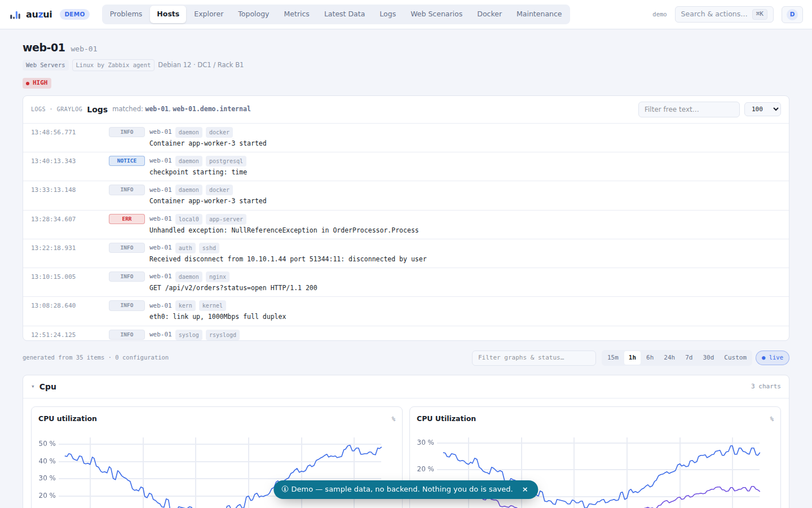This screenshot has width=812, height=508.
Task: Open the D user avatar menu
Action: (792, 15)
